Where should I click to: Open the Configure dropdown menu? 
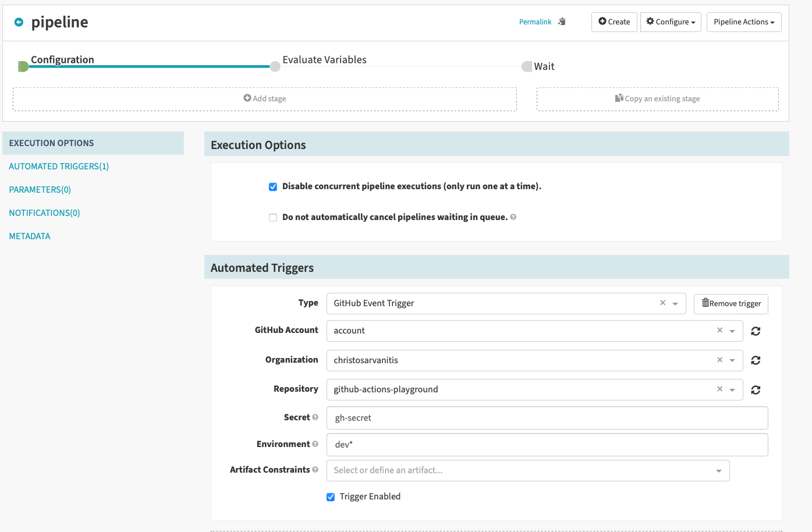tap(671, 22)
